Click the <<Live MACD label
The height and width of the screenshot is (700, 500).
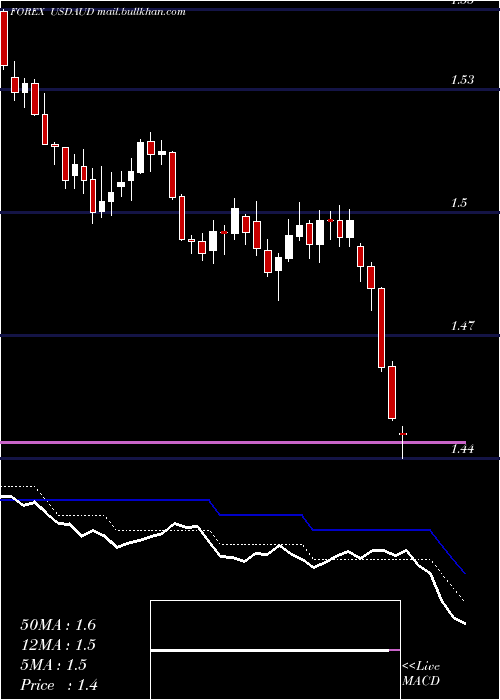coord(421,673)
